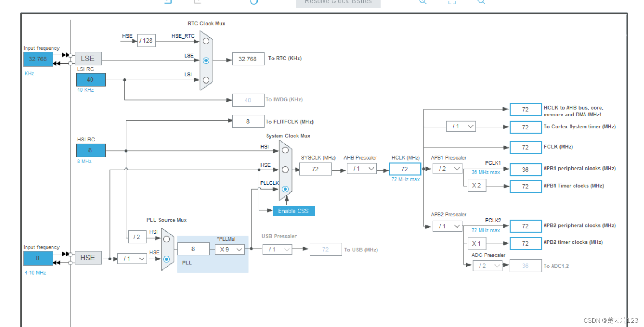This screenshot has height=327, width=644.
Task: Click the LSI RC 40 value box
Action: [x=91, y=80]
